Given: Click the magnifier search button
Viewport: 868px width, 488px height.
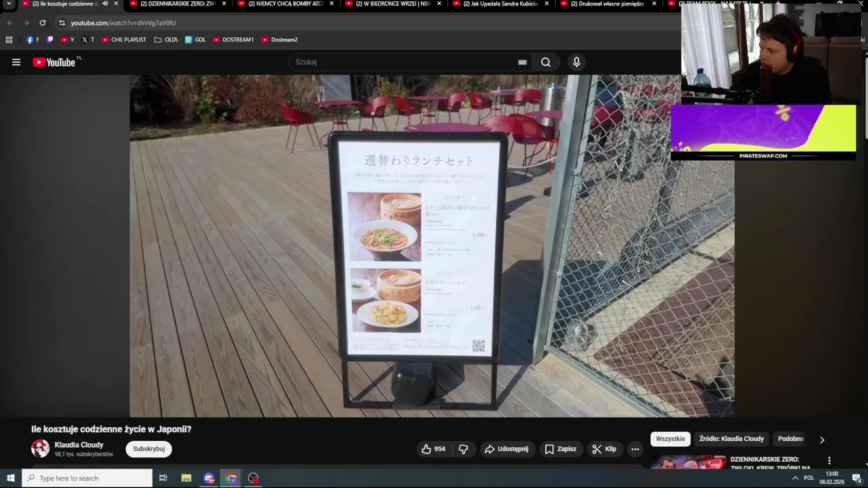Looking at the screenshot, I should pos(546,62).
